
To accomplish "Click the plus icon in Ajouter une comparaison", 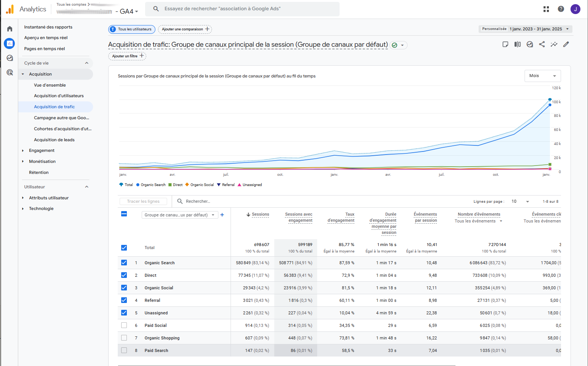I will click(207, 29).
